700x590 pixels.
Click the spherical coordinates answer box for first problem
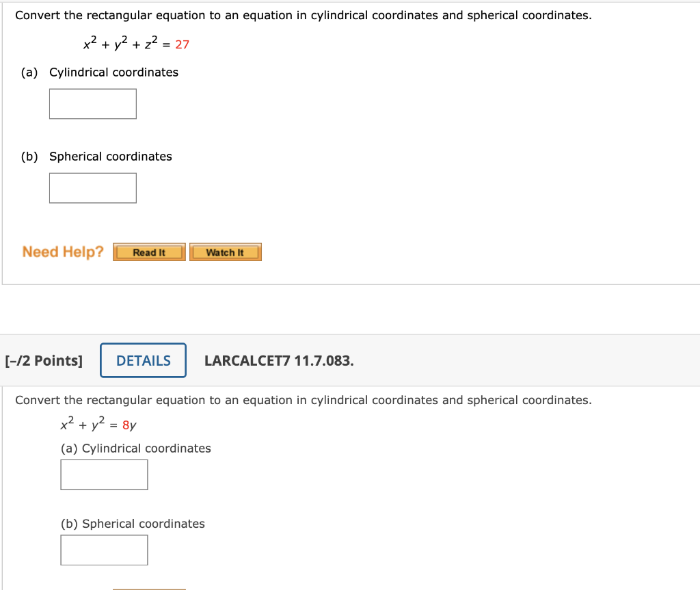(92, 187)
